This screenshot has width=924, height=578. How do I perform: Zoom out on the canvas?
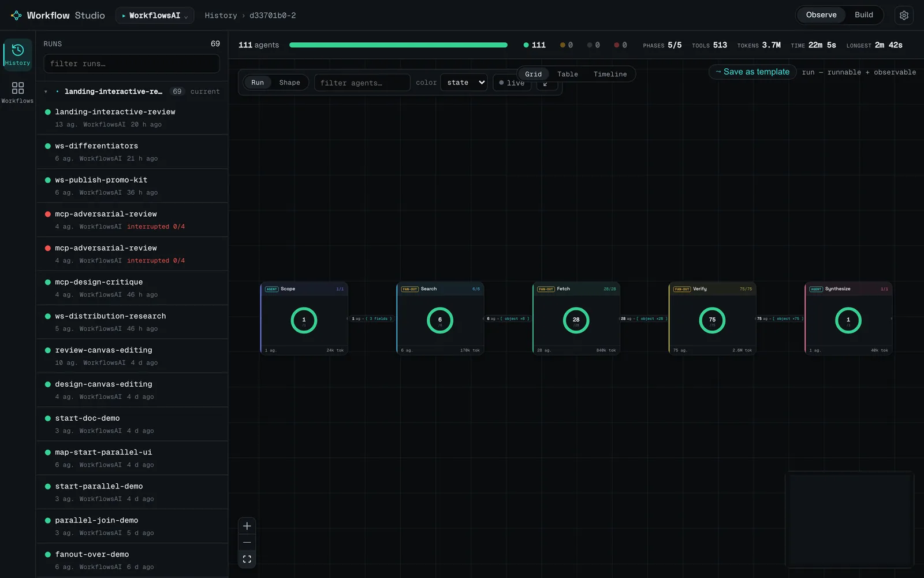click(x=247, y=543)
